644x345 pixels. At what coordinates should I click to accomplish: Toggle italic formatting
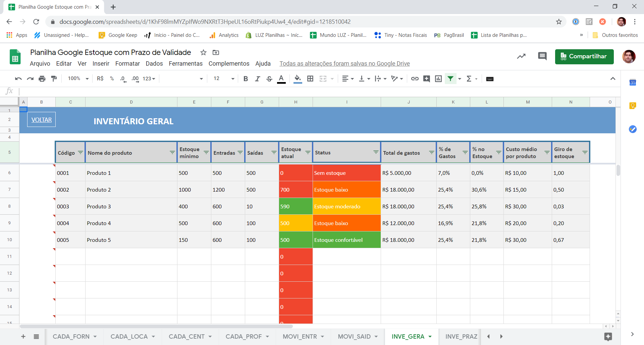[258, 79]
